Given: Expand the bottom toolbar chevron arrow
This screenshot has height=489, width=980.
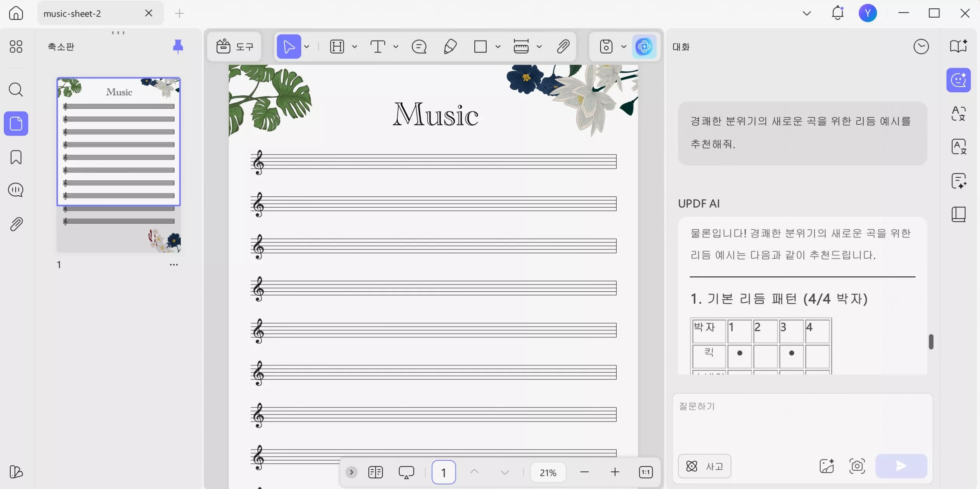Looking at the screenshot, I should (351, 472).
